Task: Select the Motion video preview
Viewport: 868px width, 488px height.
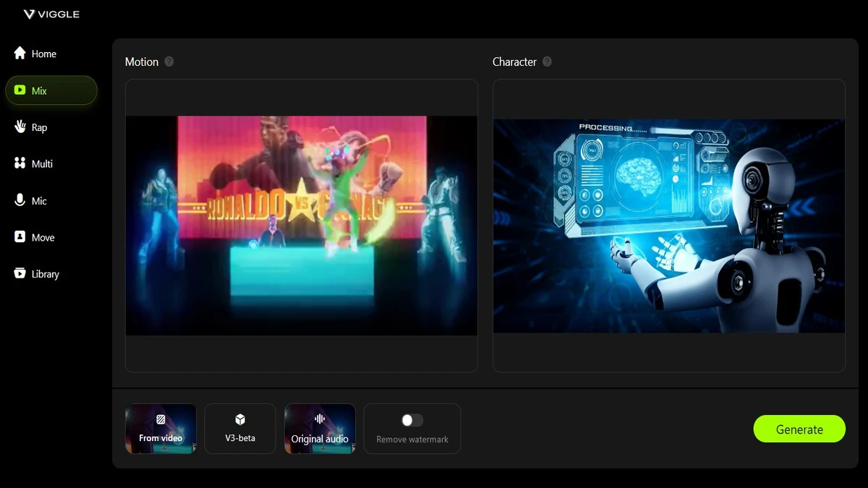Action: tap(302, 226)
